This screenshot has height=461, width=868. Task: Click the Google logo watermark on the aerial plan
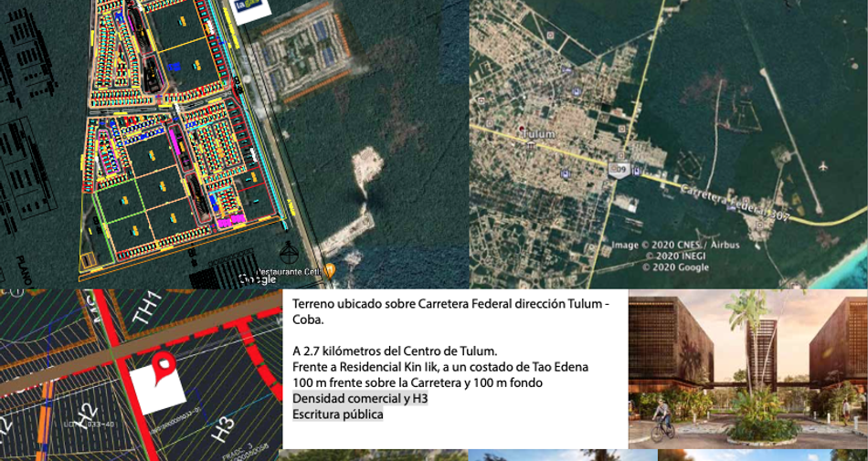258,279
